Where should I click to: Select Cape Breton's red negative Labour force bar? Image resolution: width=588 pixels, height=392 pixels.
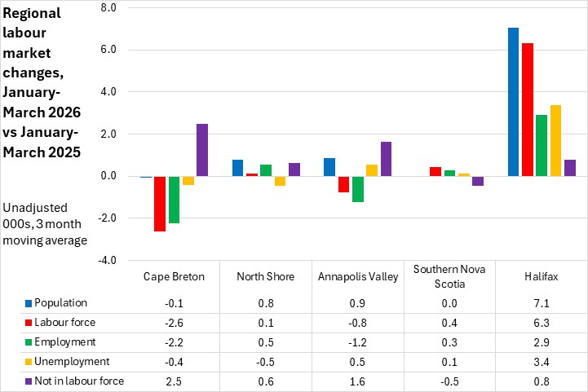[x=160, y=204]
